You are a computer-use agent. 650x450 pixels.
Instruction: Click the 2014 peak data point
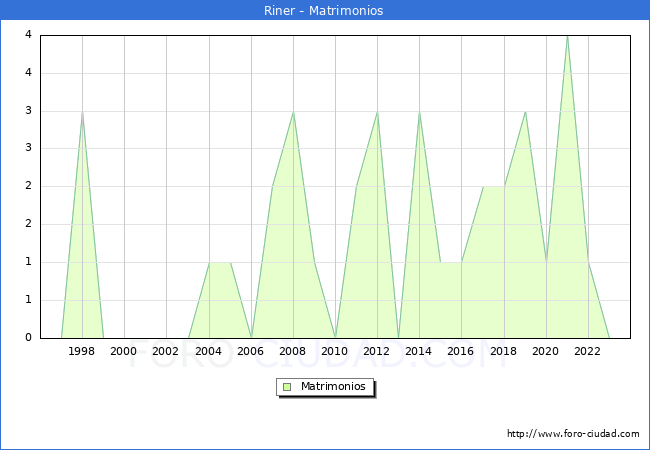(420, 111)
